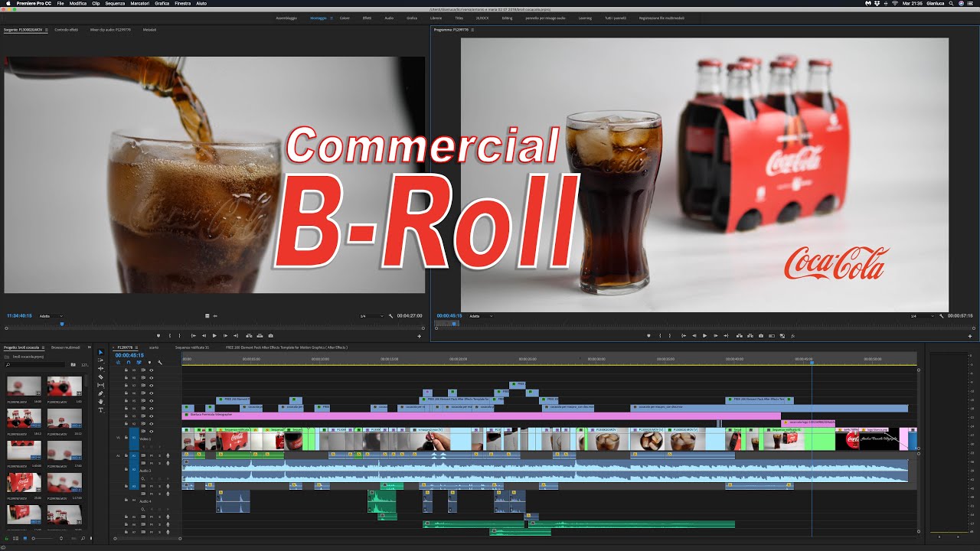The image size is (980, 551).
Task: Add marker in Program monitor
Action: point(648,335)
